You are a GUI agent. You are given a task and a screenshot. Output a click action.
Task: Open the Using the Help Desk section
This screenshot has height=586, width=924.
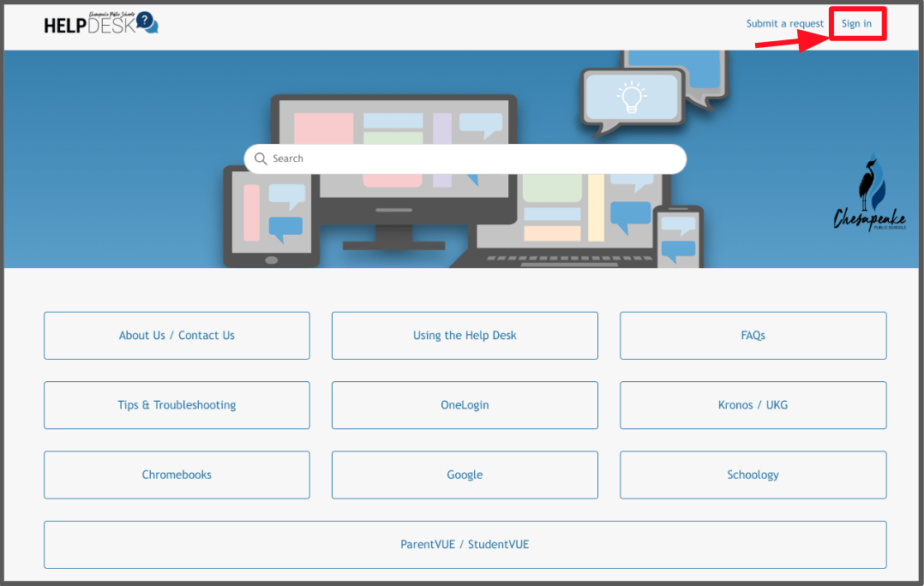pos(465,335)
